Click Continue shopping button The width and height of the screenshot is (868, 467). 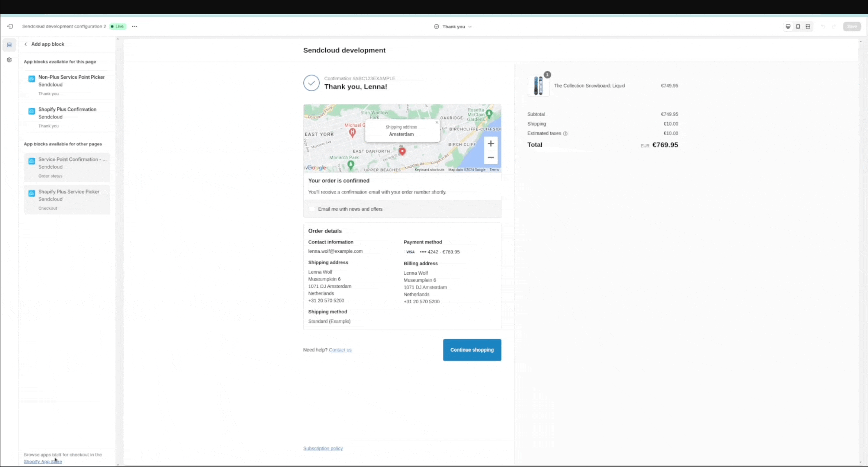click(472, 350)
